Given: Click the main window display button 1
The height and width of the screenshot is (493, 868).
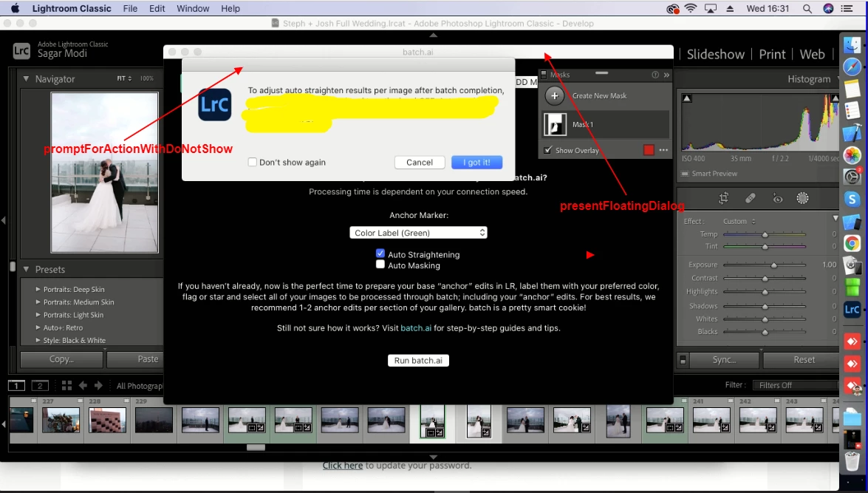Looking at the screenshot, I should click(x=16, y=386).
